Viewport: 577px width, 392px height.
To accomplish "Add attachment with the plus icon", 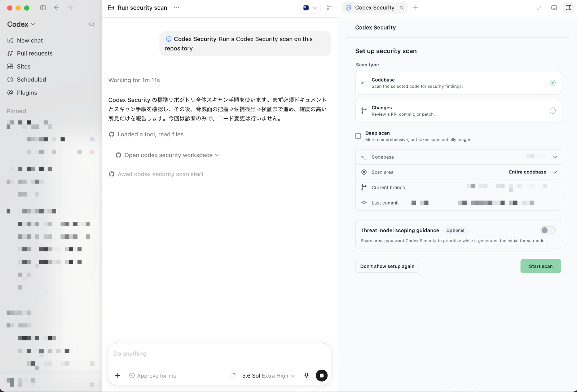I will (x=118, y=375).
